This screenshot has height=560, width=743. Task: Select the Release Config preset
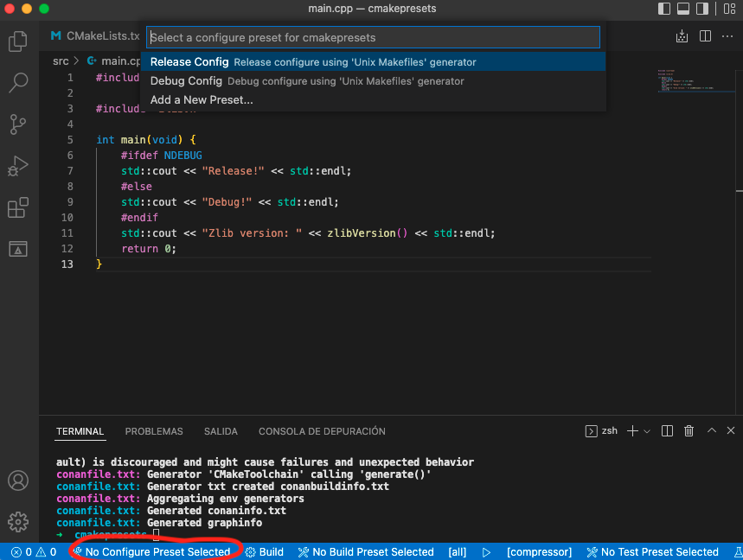pyautogui.click(x=374, y=62)
